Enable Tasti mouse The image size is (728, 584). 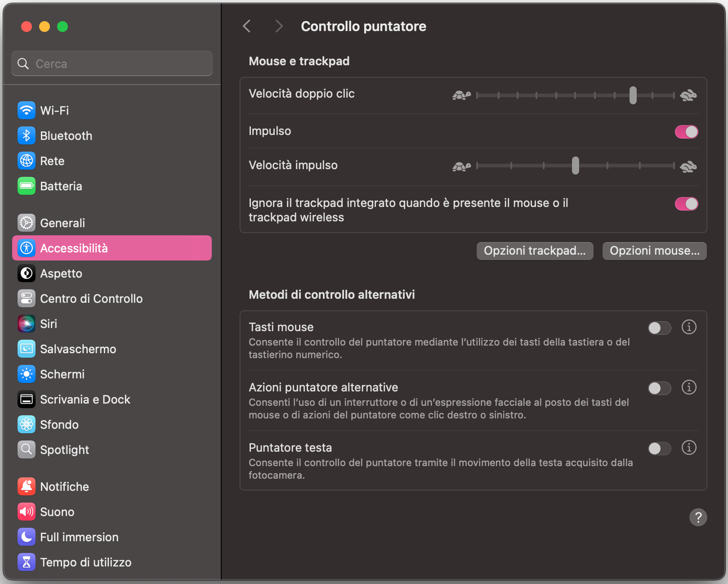(x=659, y=328)
